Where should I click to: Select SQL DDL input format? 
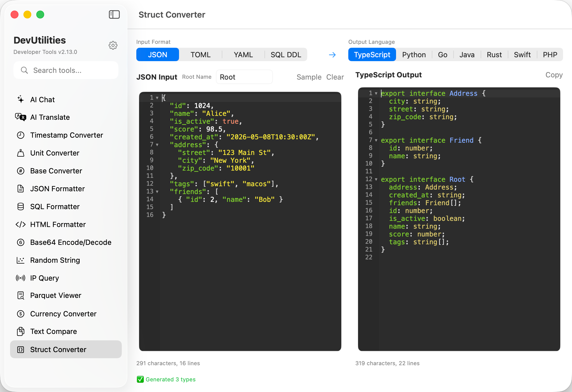tap(286, 54)
